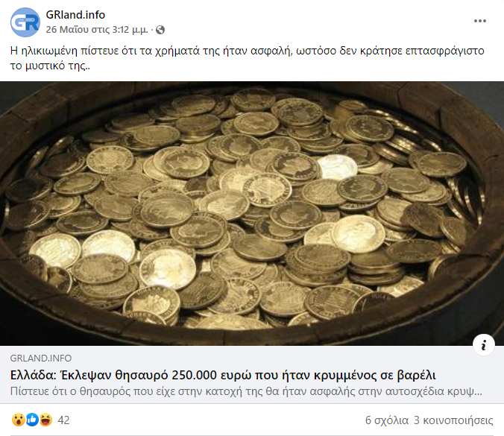Click the like reaction thumbs-up icon
The width and height of the screenshot is (504, 436).
[32, 420]
